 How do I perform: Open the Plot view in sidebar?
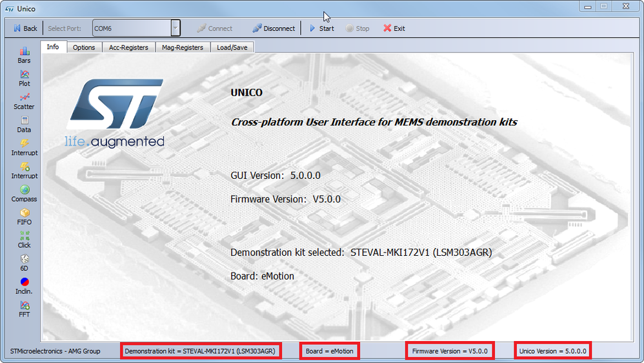click(24, 79)
